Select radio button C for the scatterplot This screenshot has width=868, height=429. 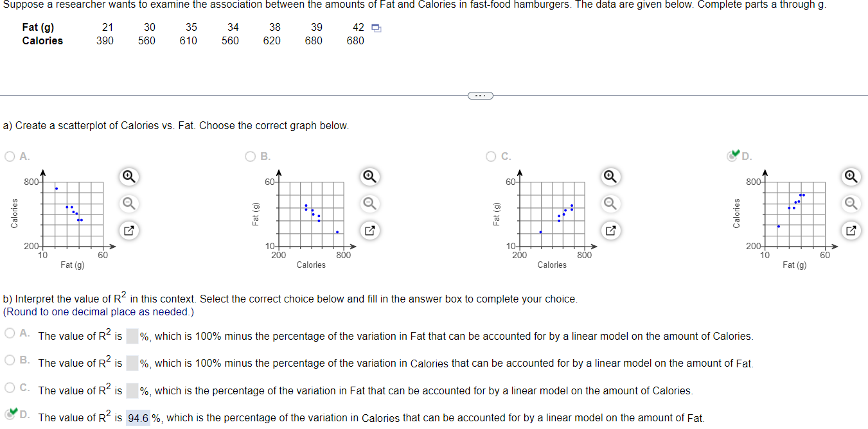pos(490,156)
